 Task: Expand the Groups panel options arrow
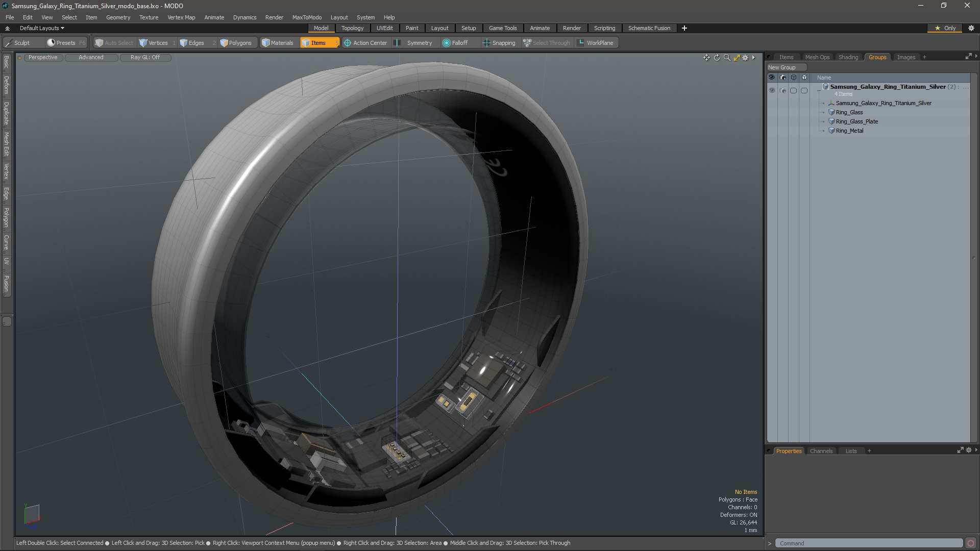[x=976, y=56]
